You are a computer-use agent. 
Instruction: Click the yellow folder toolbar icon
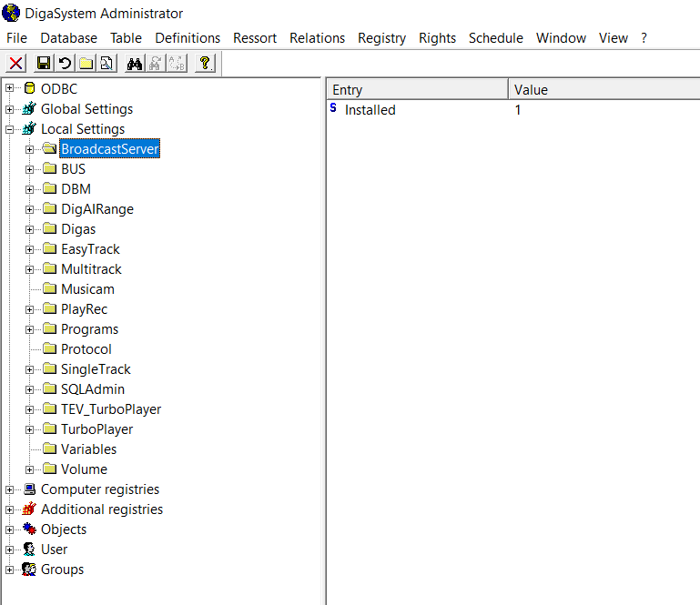86,63
